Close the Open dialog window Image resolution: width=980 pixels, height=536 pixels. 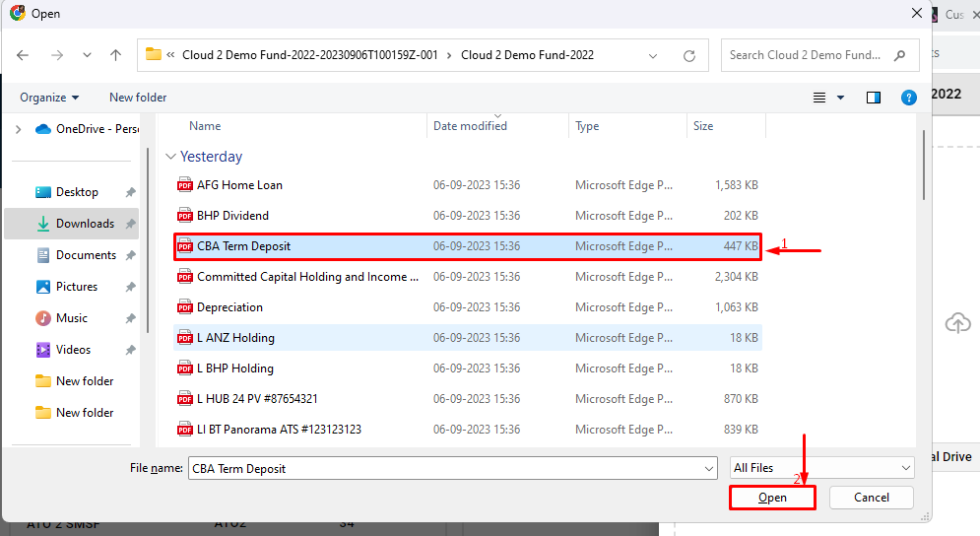point(917,13)
